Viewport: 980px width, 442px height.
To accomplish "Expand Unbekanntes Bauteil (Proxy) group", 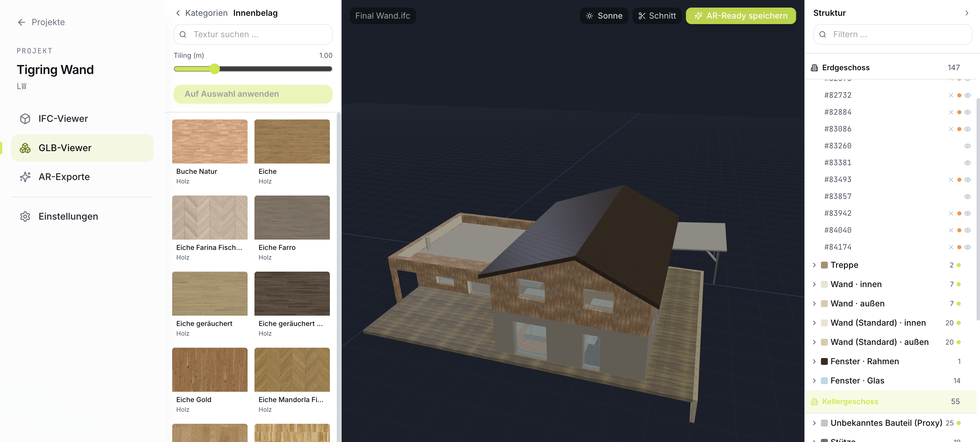I will (x=814, y=423).
